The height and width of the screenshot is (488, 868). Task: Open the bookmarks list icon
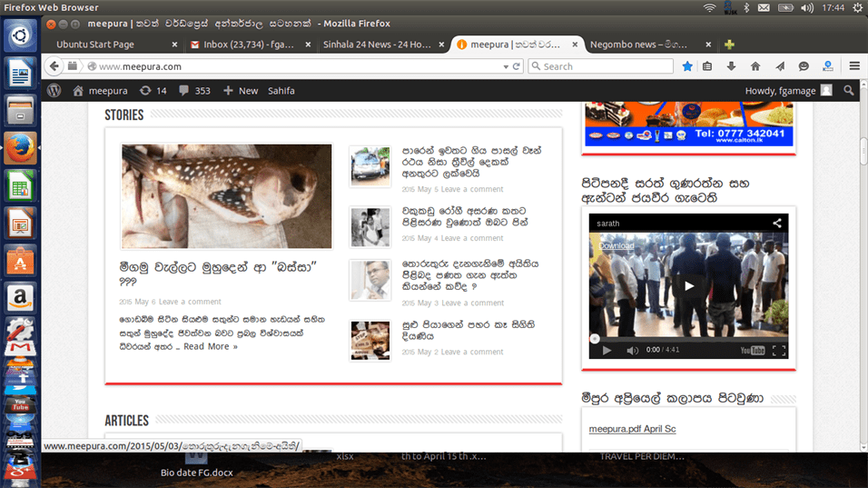point(707,66)
